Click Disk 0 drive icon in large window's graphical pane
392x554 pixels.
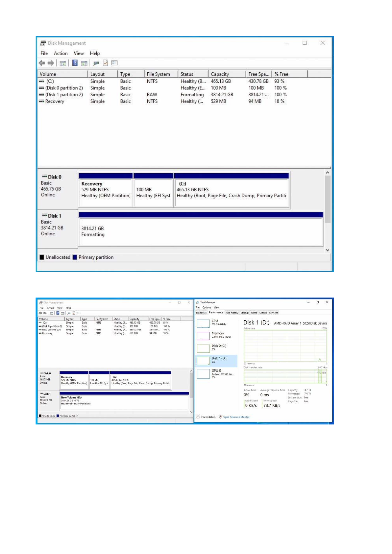[44, 177]
